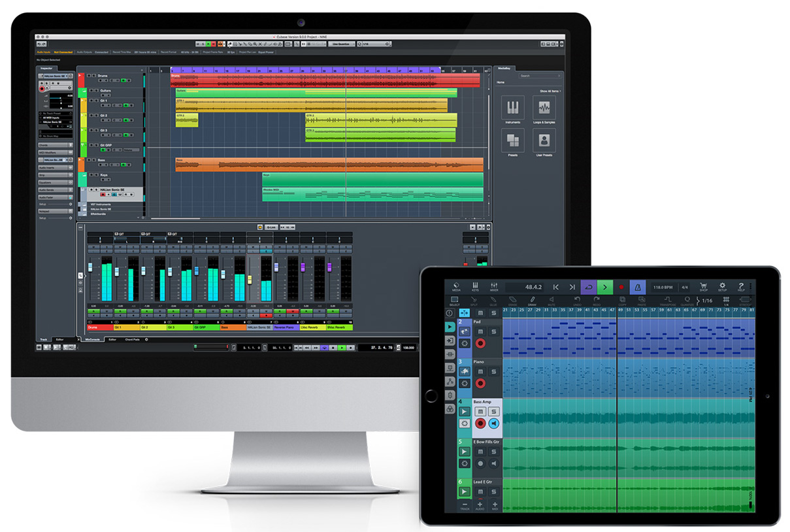Expand Chords section in Cubase Inspector

coord(56,145)
